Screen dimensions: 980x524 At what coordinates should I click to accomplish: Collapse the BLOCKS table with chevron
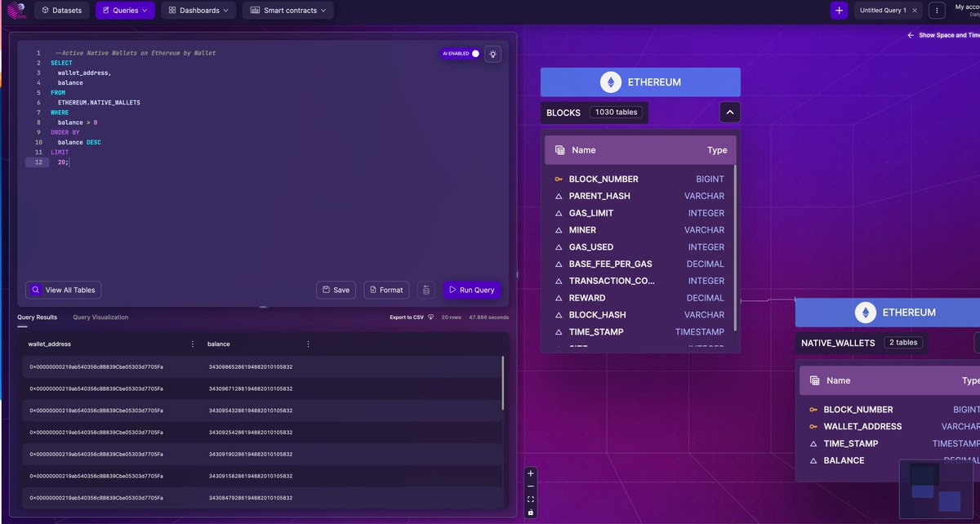(x=730, y=113)
